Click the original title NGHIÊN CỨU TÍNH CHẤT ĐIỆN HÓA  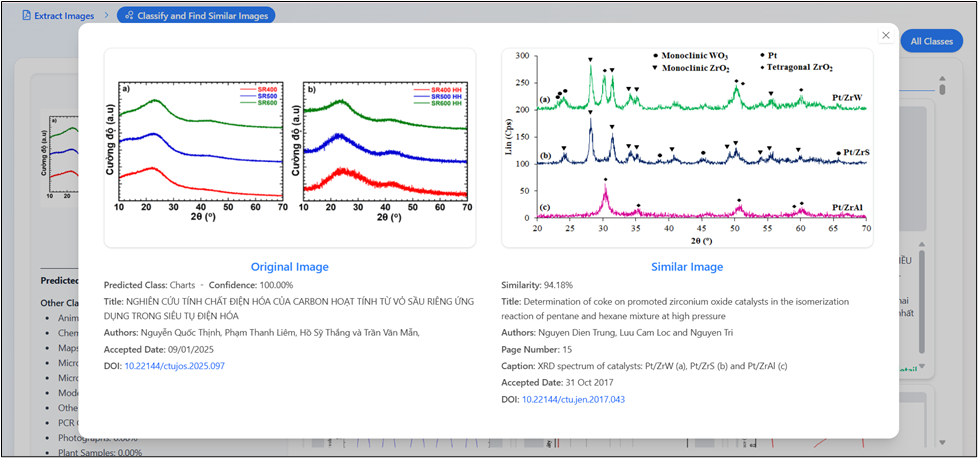coord(289,309)
